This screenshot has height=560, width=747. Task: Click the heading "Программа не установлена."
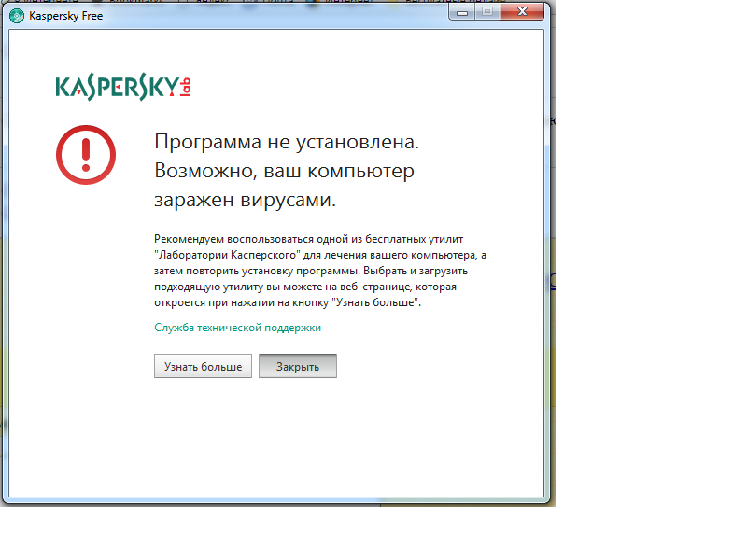[287, 142]
